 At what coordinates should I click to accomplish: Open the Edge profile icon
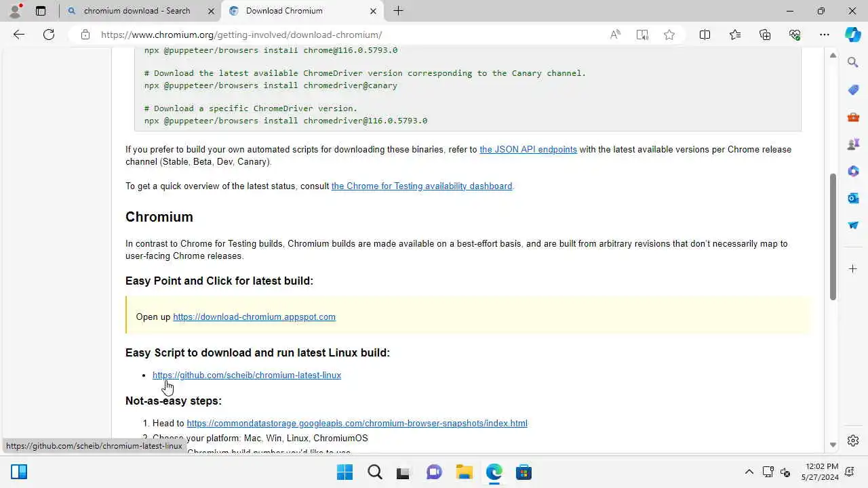click(14, 11)
